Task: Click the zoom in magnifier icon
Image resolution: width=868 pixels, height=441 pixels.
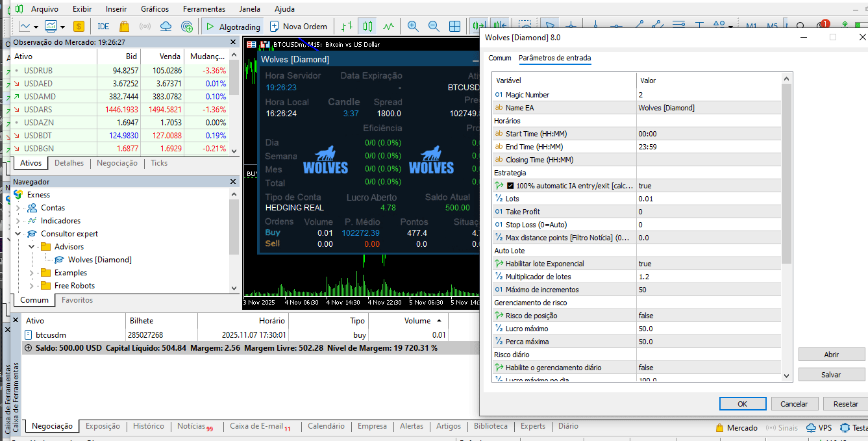Action: click(413, 27)
